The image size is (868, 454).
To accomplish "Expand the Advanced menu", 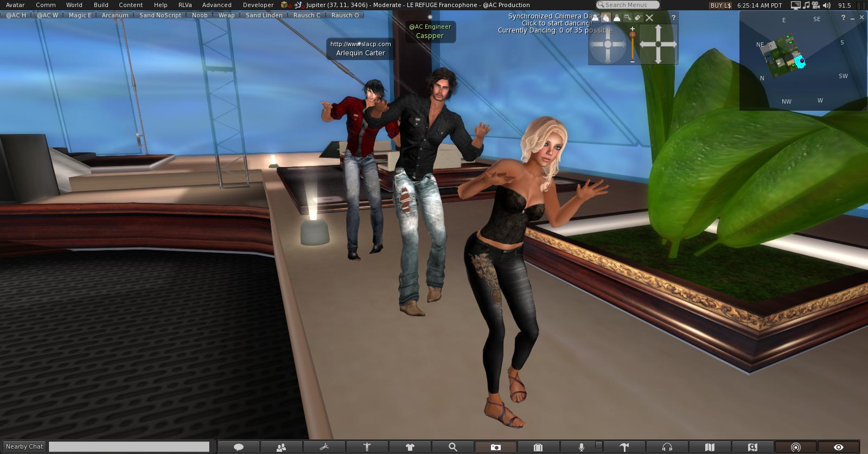I will point(217,5).
